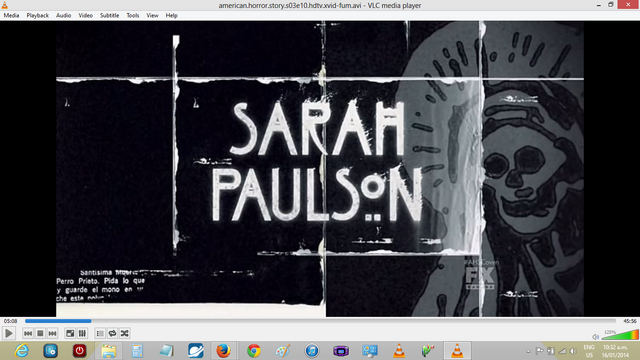The height and width of the screenshot is (360, 640).
Task: Open the Media menu
Action: click(x=11, y=16)
